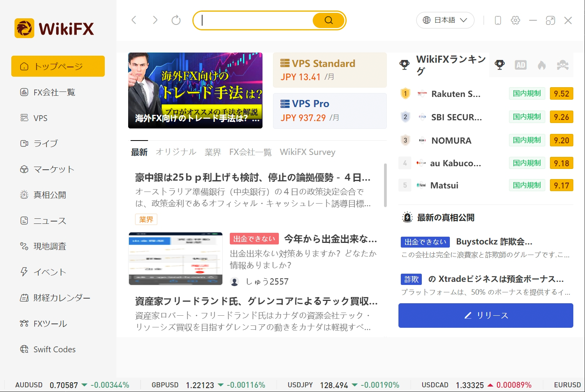
Task: Open トップページ in the sidebar
Action: [x=58, y=66]
